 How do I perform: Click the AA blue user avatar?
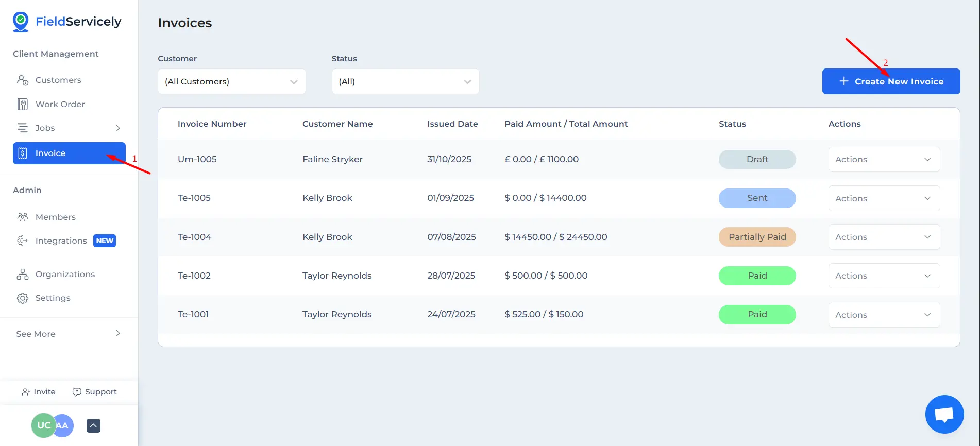(x=64, y=425)
